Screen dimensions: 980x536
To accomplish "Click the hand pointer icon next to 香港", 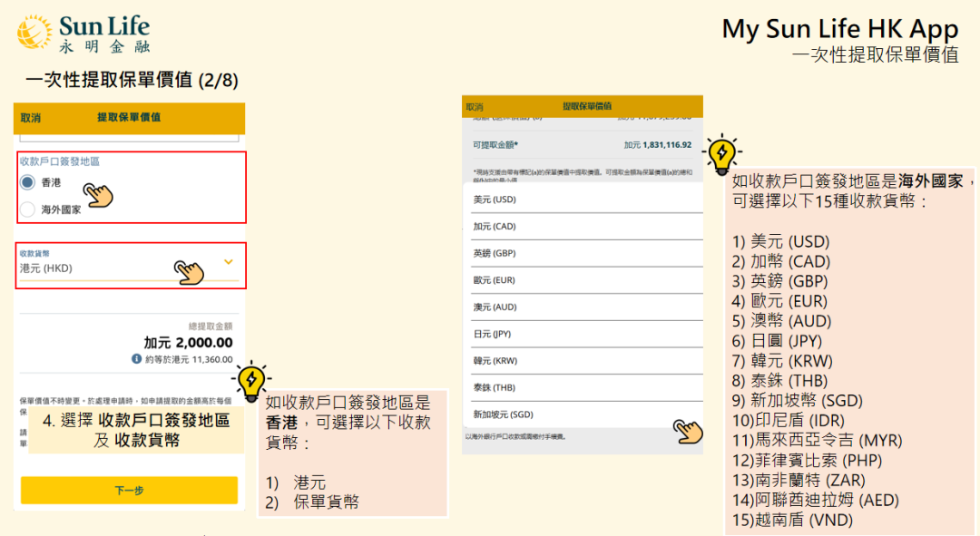I will tap(98, 193).
